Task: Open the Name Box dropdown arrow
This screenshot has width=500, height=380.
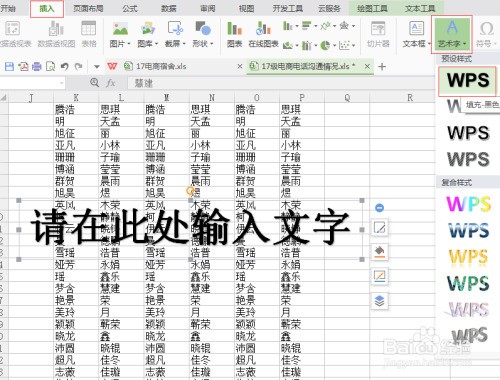Action: click(x=62, y=82)
